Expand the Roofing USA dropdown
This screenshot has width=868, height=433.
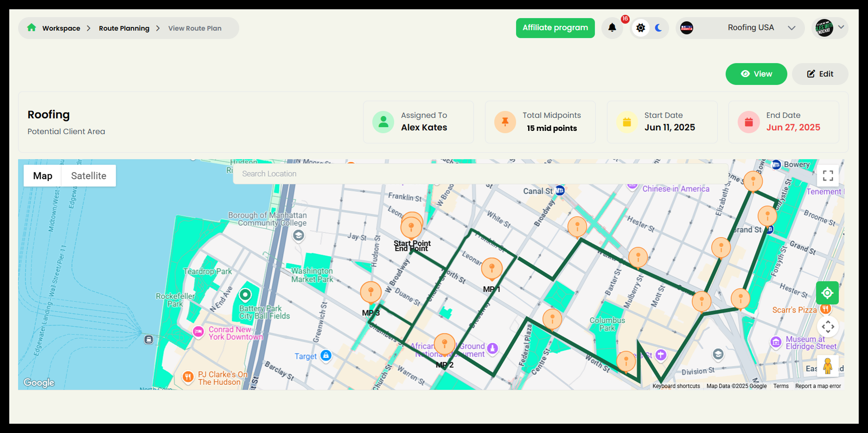click(791, 28)
